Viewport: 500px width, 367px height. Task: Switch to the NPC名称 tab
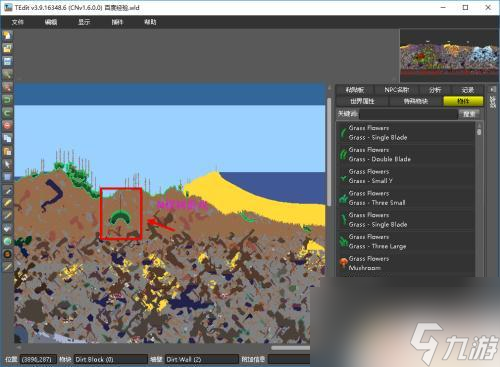click(x=396, y=90)
